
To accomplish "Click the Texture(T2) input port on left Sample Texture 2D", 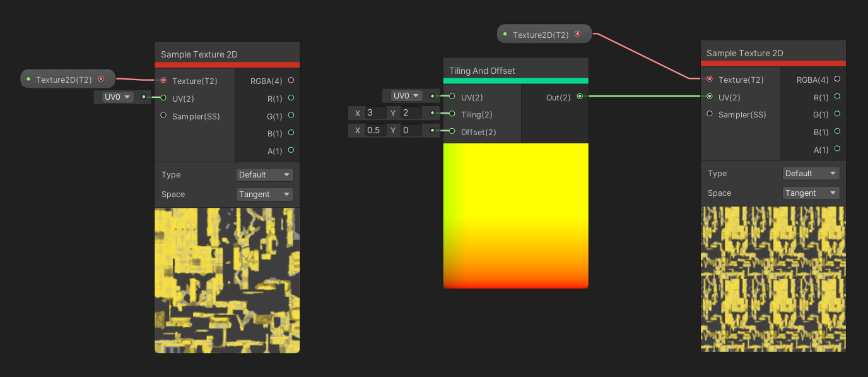I will pyautogui.click(x=163, y=81).
